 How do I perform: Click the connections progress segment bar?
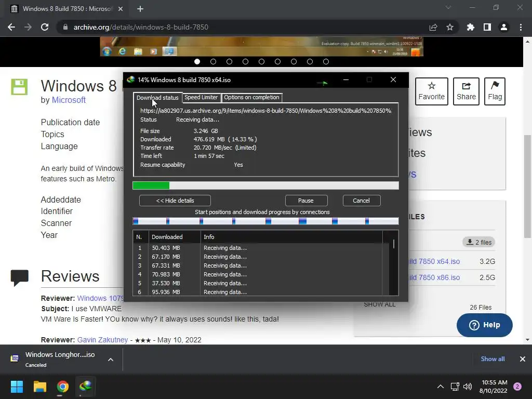click(265, 221)
